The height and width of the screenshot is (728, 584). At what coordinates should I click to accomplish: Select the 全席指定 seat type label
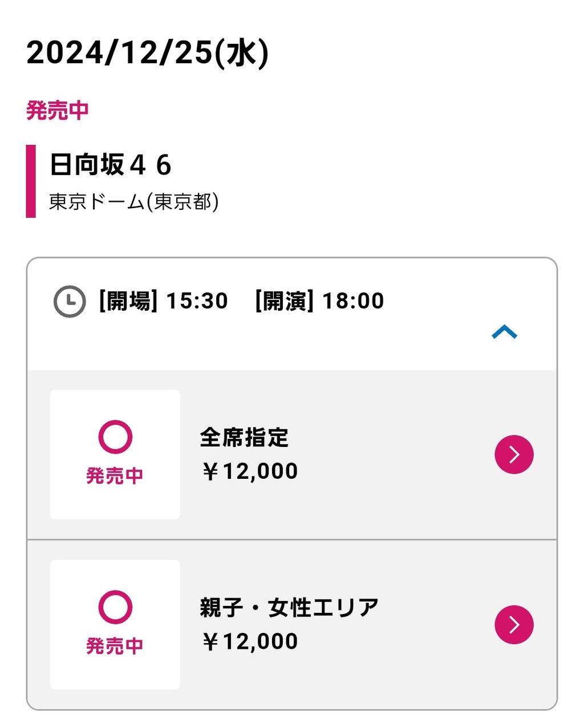[244, 438]
